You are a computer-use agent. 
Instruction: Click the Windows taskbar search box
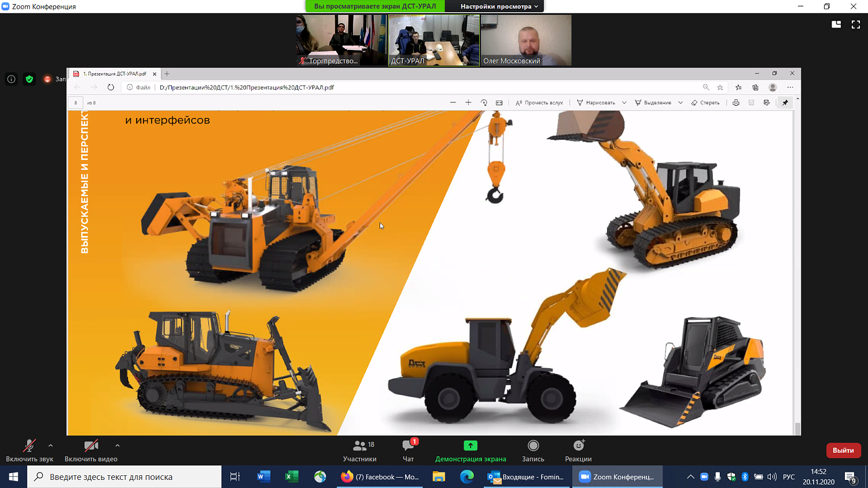point(124,476)
